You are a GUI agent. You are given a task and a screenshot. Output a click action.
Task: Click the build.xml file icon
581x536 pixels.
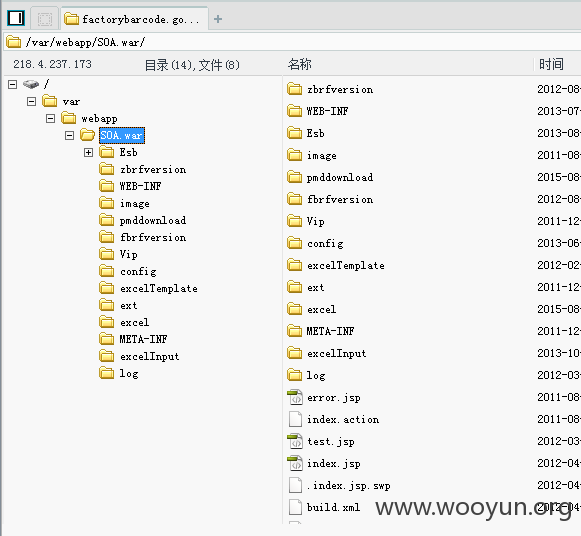click(295, 507)
